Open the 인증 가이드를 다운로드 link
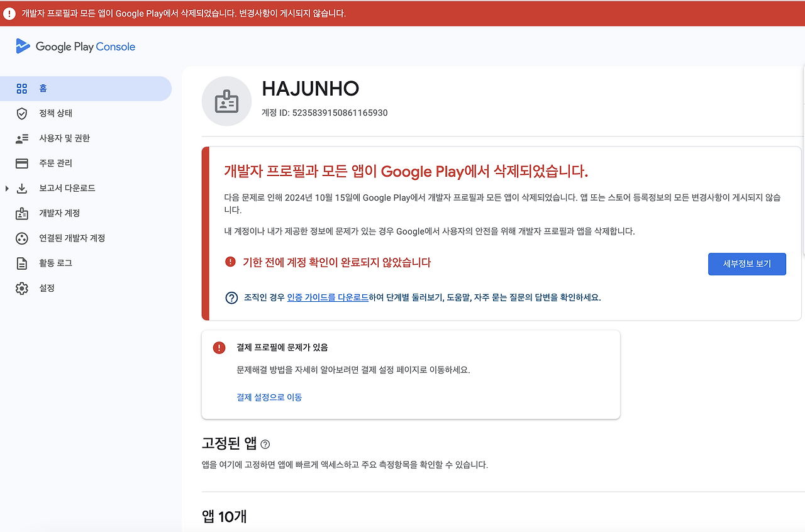The image size is (805, 532). (328, 298)
